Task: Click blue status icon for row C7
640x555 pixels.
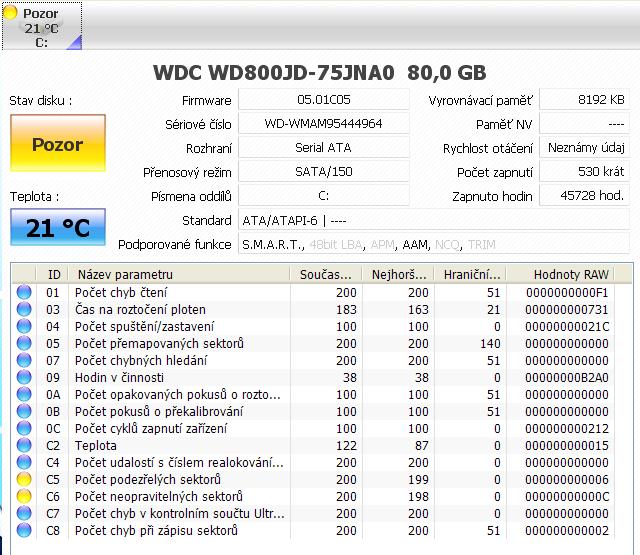Action: click(24, 513)
